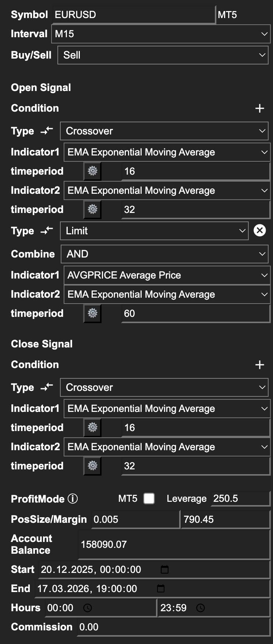The image size is (273, 644).
Task: Enable the MT5 ProfitMode checkbox
Action: [149, 498]
